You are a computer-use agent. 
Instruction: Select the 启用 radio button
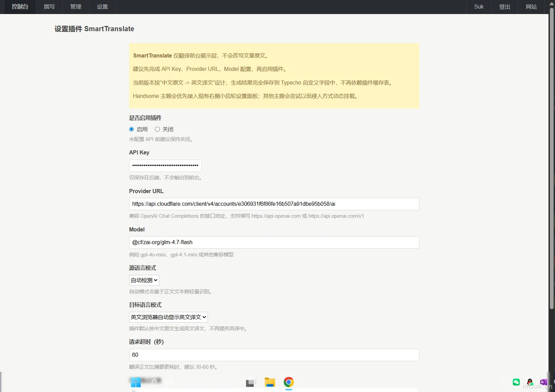tap(132, 129)
